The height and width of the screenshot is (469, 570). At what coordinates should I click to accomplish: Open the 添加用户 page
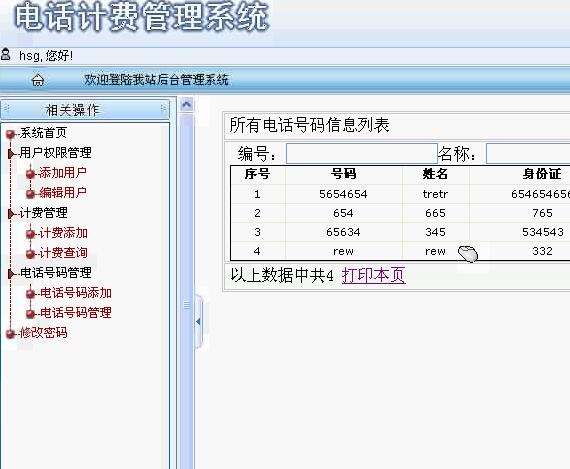(x=63, y=173)
